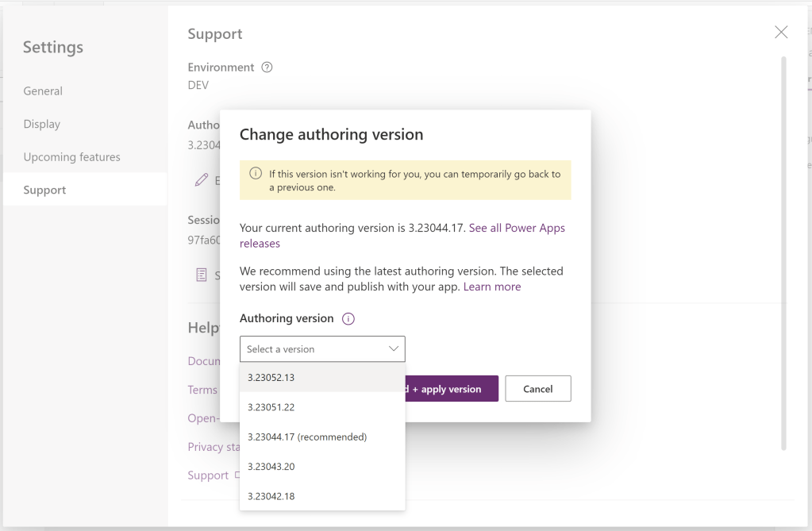Click the external link icon beside Support
This screenshot has height=531, width=812.
click(x=237, y=475)
